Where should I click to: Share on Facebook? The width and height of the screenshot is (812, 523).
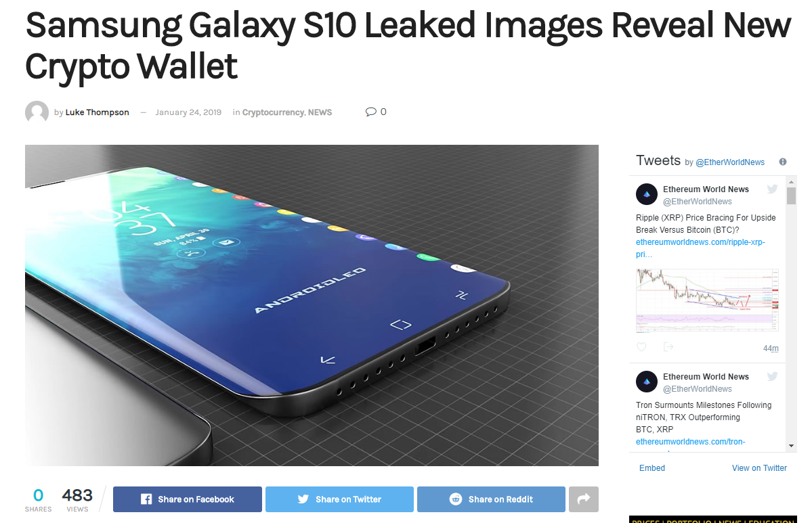pos(188,499)
